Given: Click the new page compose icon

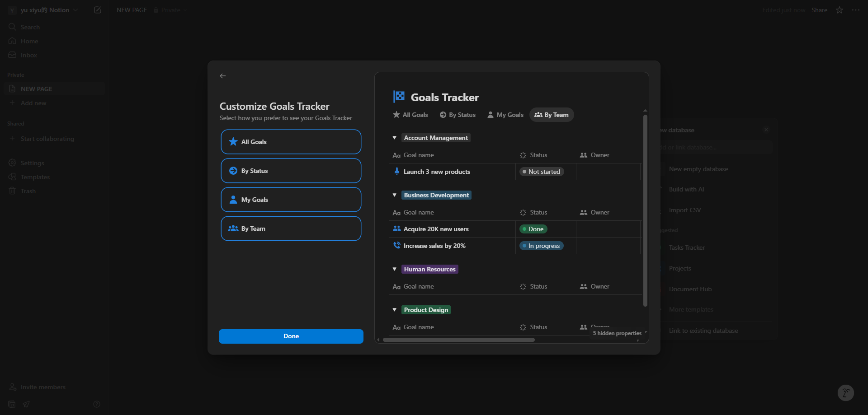Looking at the screenshot, I should pos(97,10).
